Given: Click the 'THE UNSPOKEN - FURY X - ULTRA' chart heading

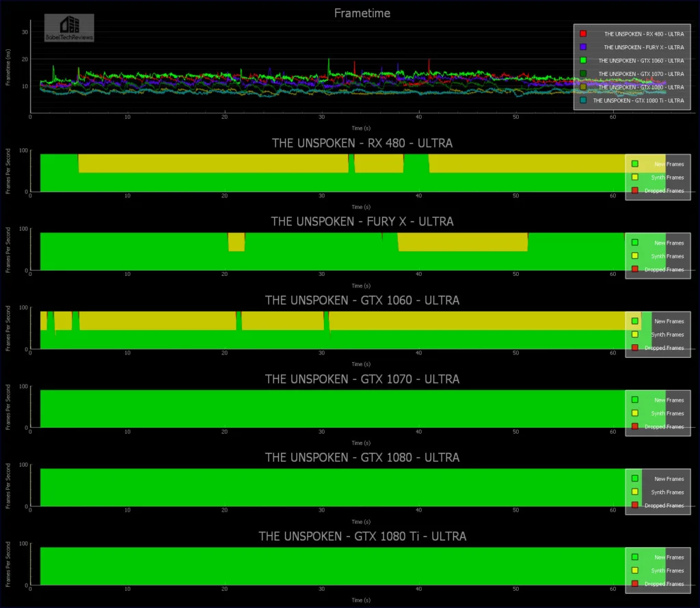Looking at the screenshot, I should click(x=362, y=222).
